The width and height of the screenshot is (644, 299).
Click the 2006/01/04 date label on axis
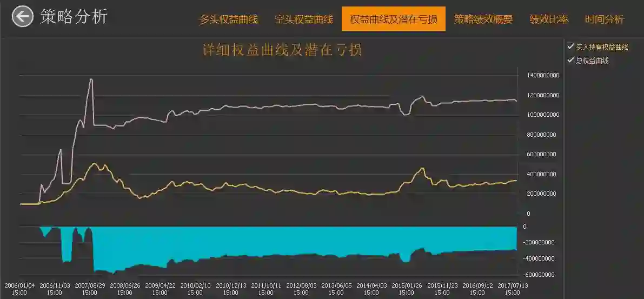pyautogui.click(x=19, y=289)
